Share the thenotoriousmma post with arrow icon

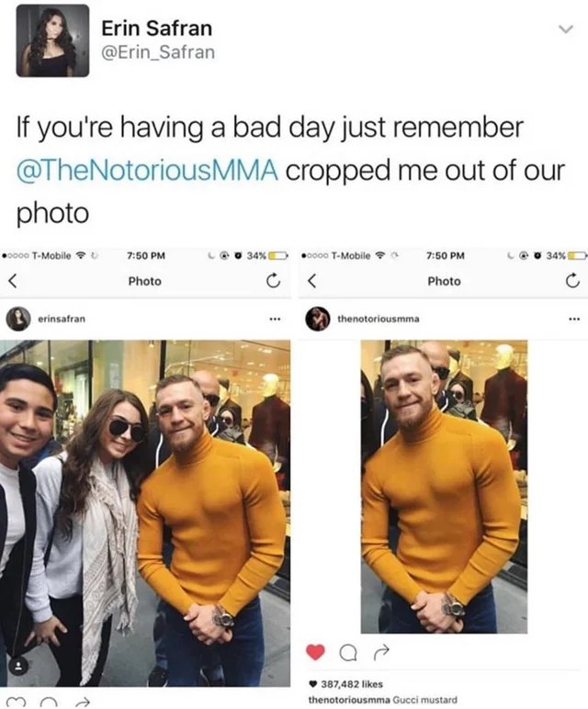click(381, 651)
